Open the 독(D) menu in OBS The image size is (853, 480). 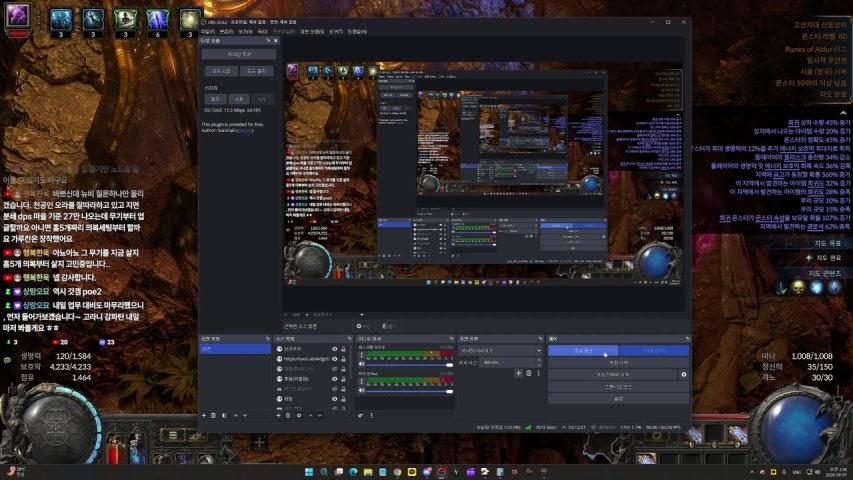[x=262, y=32]
